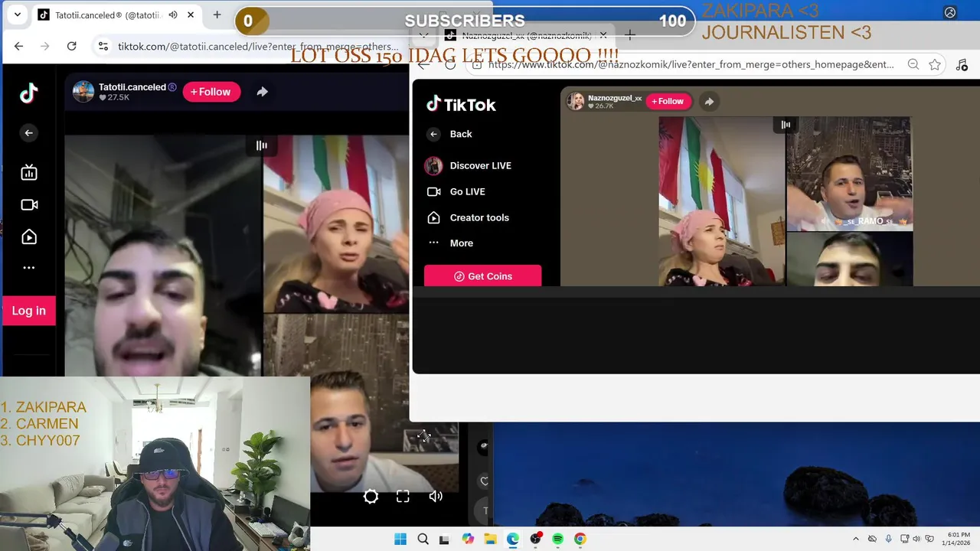Image resolution: width=980 pixels, height=551 pixels.
Task: Select the RAMO guest video tile
Action: click(849, 174)
